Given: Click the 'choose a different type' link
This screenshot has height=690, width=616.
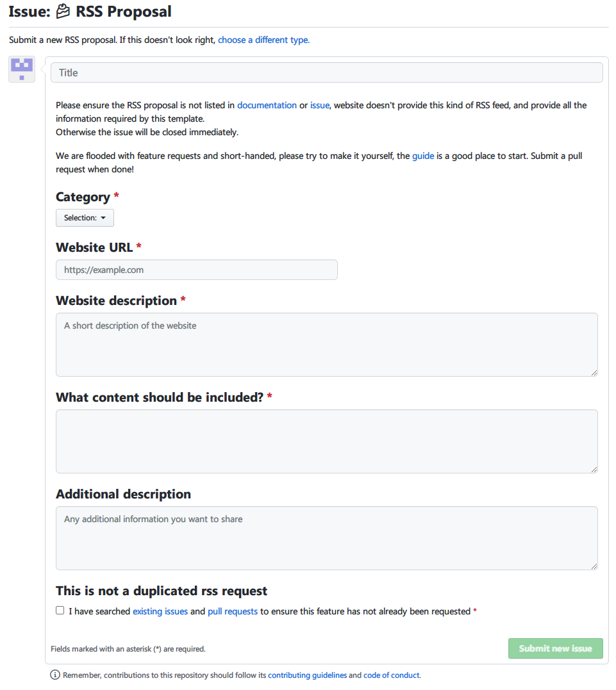Looking at the screenshot, I should click(263, 40).
